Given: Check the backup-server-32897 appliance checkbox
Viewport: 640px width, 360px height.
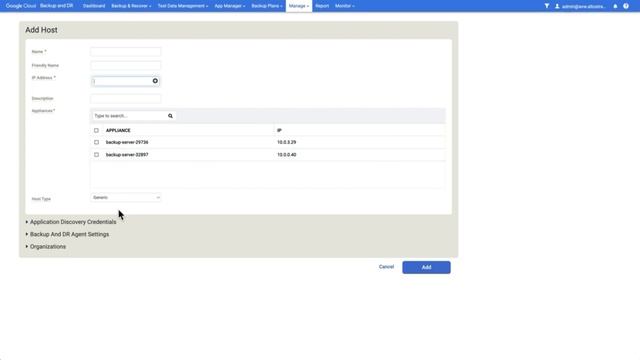Looking at the screenshot, I should point(96,155).
